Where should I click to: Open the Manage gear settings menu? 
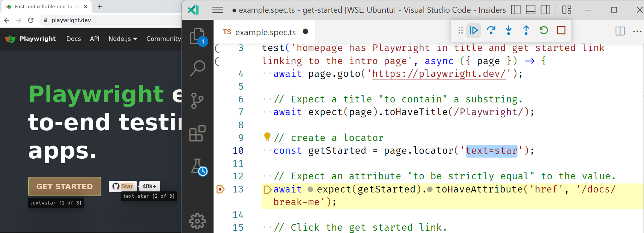pos(197,221)
